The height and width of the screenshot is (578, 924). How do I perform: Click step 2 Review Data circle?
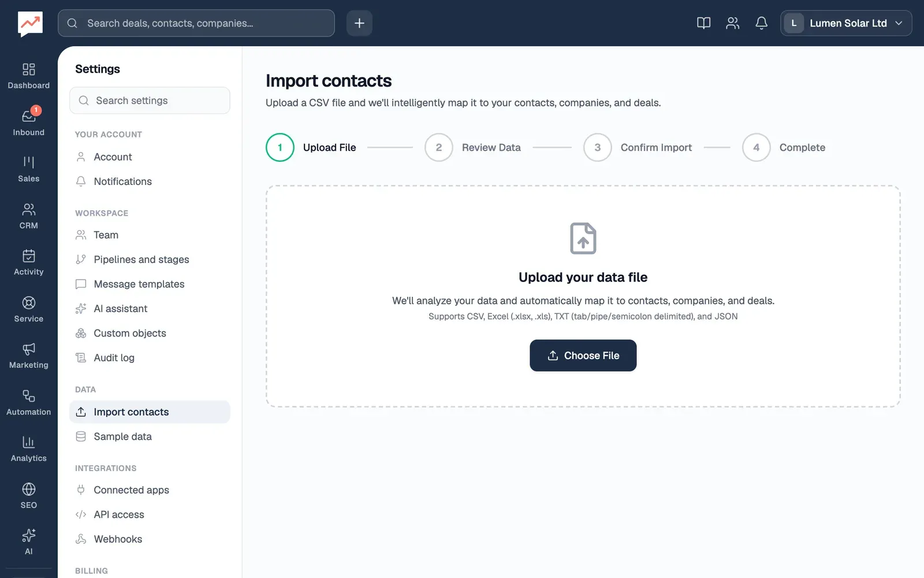click(x=439, y=147)
